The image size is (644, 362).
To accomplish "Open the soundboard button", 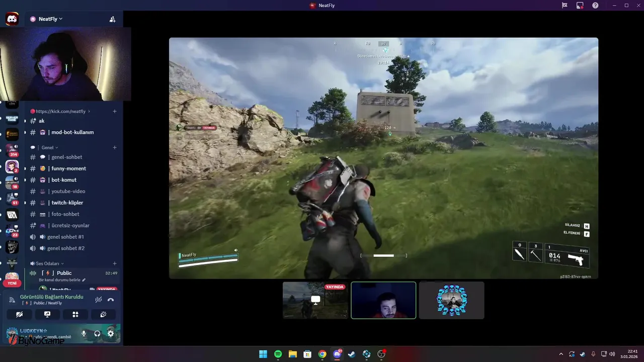I will tap(103, 314).
